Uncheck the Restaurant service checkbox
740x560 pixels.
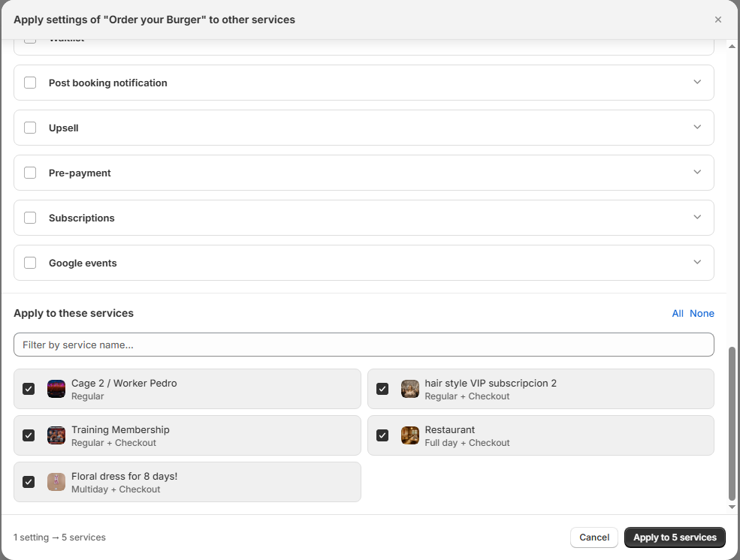coord(382,435)
